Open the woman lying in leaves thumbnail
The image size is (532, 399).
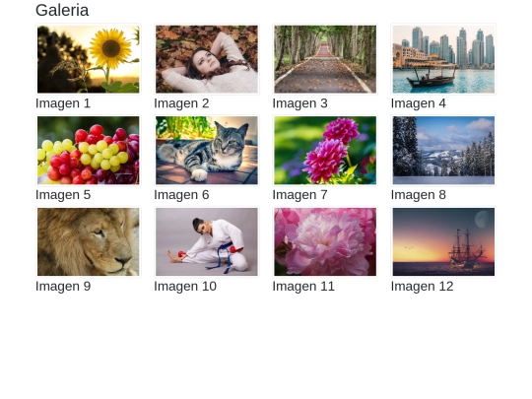[x=207, y=59]
